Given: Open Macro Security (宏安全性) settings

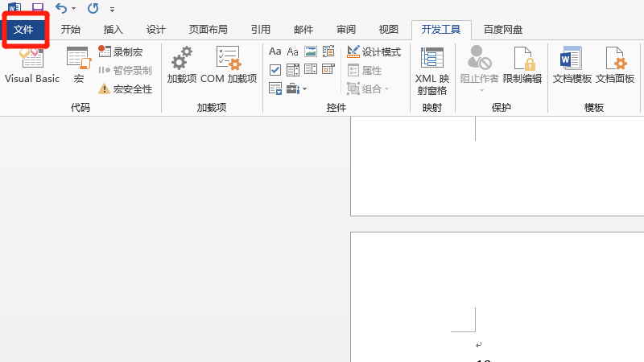Looking at the screenshot, I should click(125, 89).
